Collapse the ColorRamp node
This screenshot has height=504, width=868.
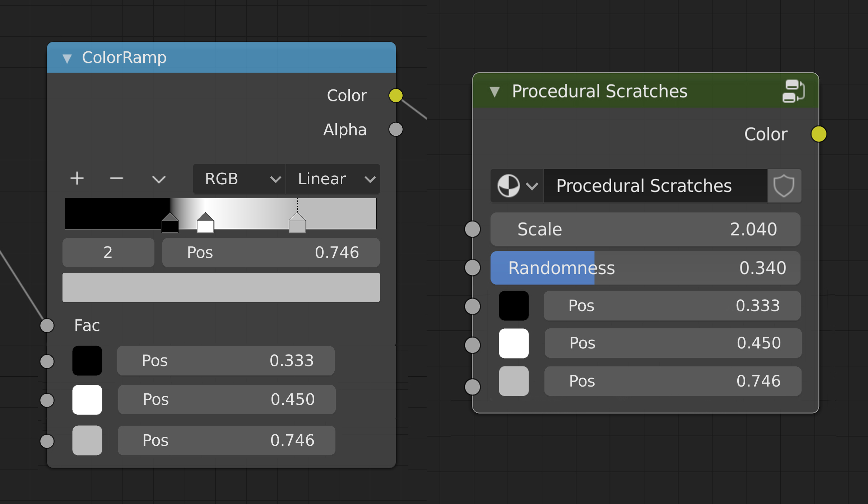67,58
